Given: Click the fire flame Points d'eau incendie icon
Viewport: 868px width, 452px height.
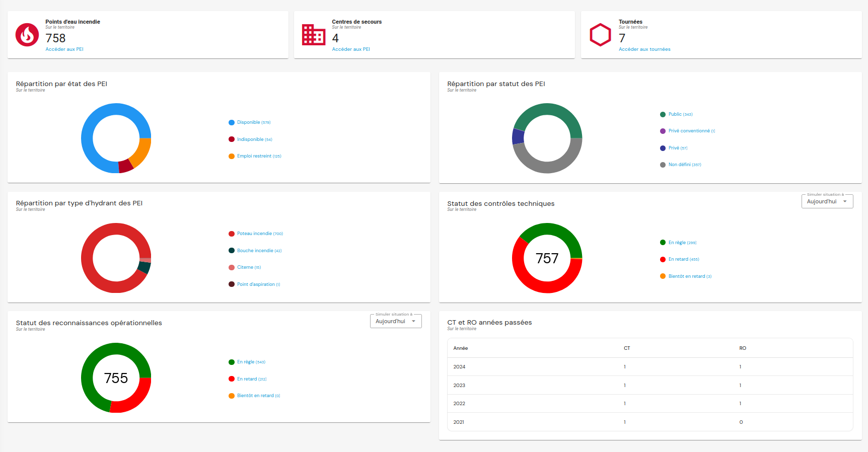Looking at the screenshot, I should pos(27,35).
